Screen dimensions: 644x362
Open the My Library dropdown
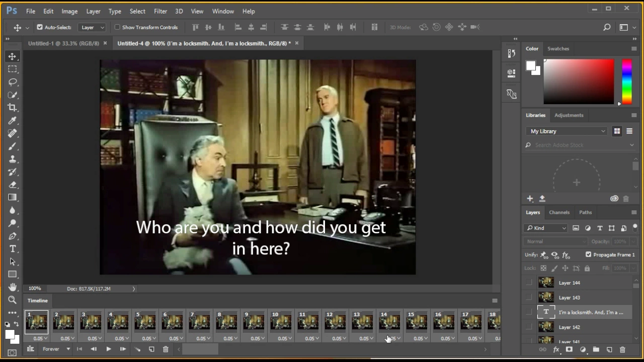568,131
